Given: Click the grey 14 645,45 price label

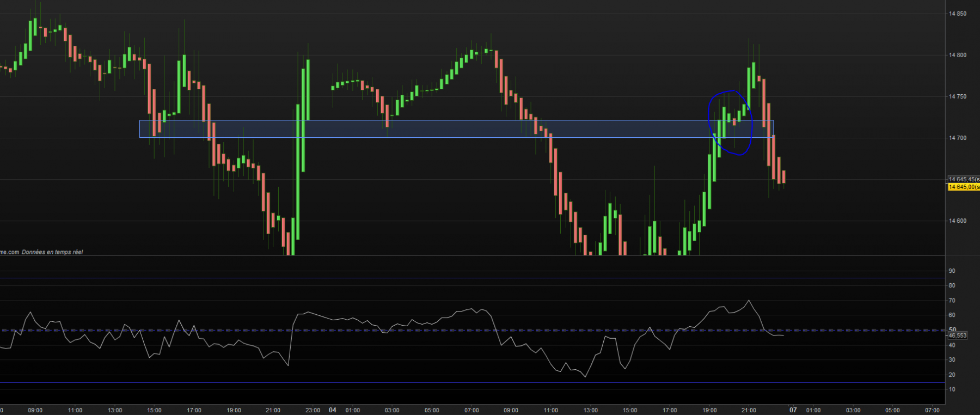Looking at the screenshot, I should coord(964,179).
